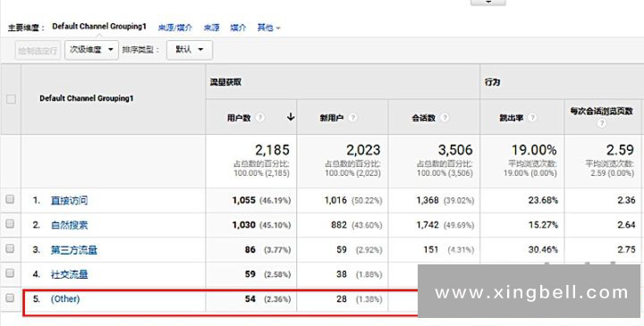The height and width of the screenshot is (326, 644).
Task: Sort by 用户数 column header
Action: (x=239, y=118)
